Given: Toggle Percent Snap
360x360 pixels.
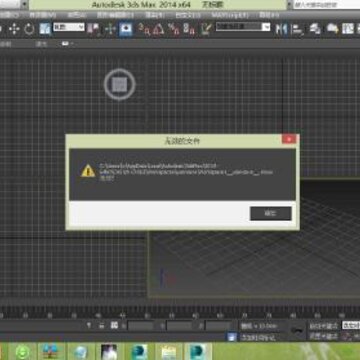Looking at the screenshot, I should 174,29.
